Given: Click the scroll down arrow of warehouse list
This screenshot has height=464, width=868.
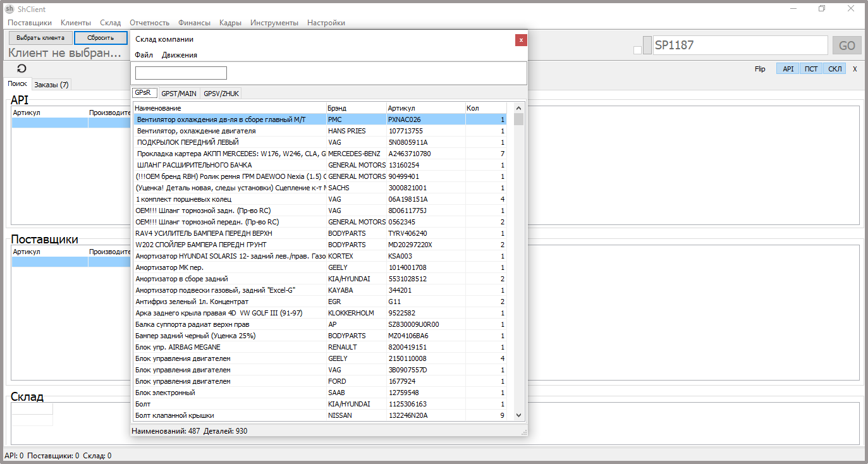Looking at the screenshot, I should pos(518,415).
